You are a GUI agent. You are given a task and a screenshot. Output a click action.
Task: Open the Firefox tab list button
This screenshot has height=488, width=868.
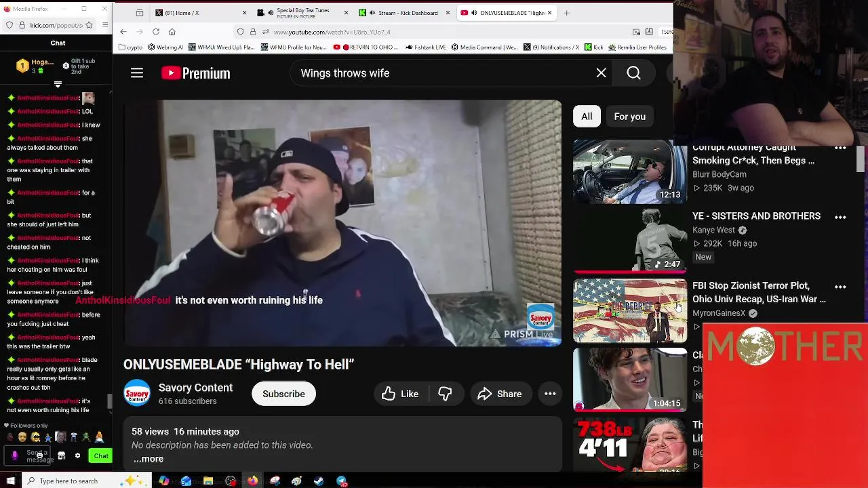[x=140, y=13]
